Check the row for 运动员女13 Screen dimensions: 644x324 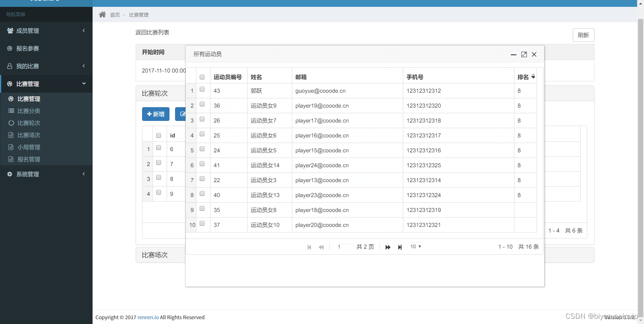coord(202,194)
